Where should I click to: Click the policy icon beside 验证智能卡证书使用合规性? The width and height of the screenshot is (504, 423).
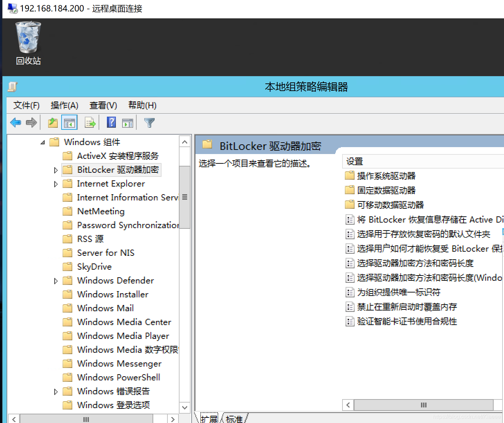tap(350, 321)
